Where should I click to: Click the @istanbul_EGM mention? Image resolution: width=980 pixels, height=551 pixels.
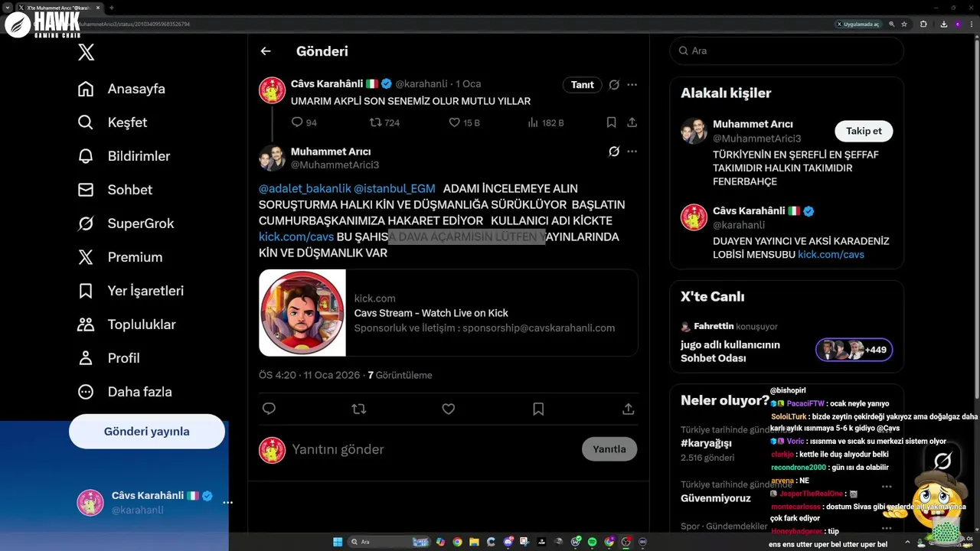point(394,188)
